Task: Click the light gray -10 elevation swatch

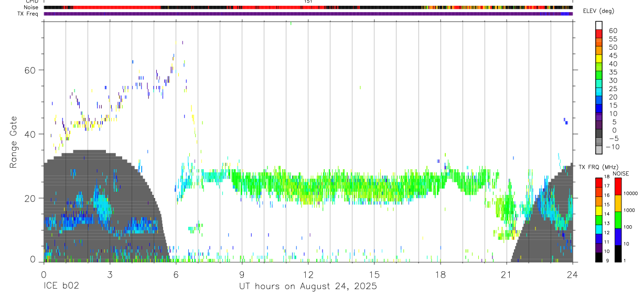Action: (599, 150)
